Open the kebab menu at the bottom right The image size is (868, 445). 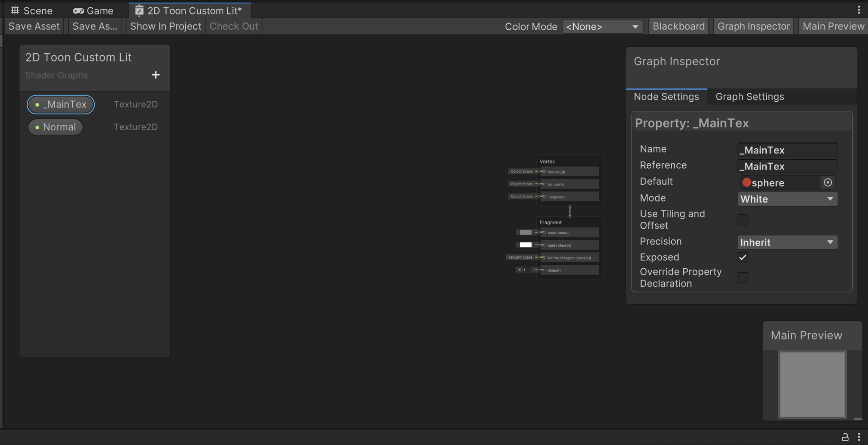[859, 437]
